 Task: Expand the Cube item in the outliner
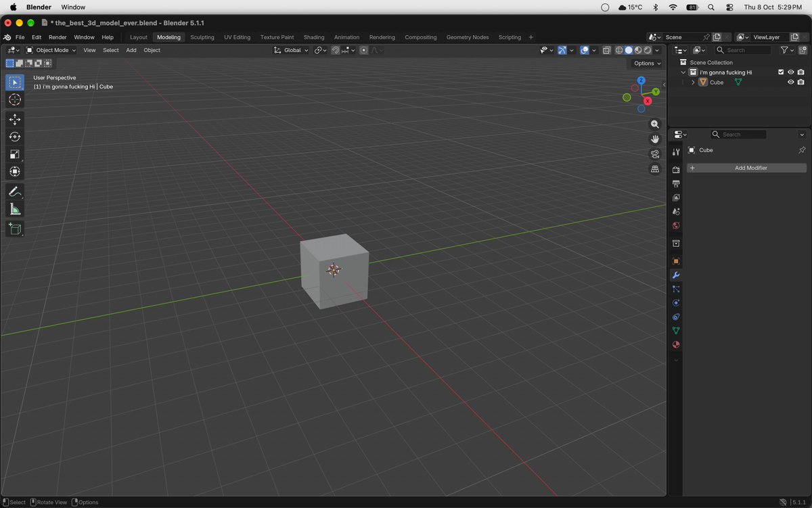(693, 83)
